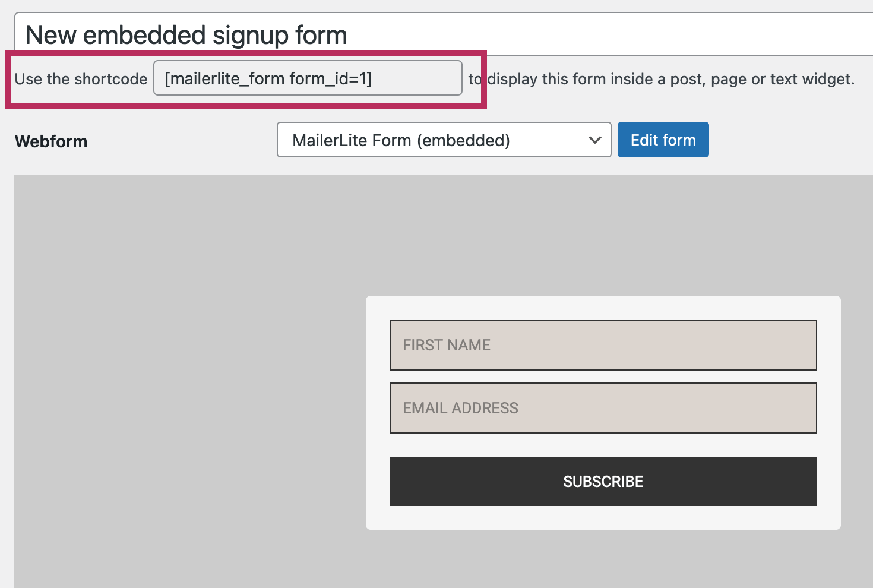Open the Webform dropdown chevron arrow
Viewport: 873px width, 588px height.
tap(594, 140)
